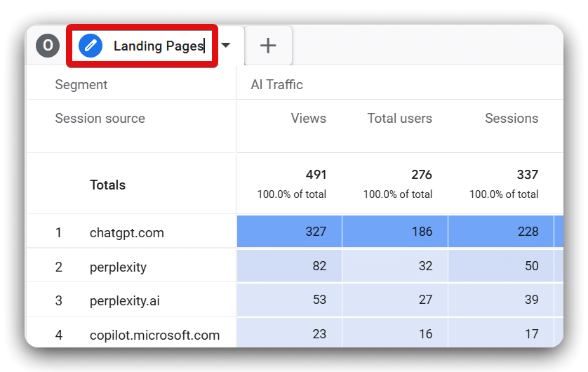The width and height of the screenshot is (588, 372).
Task: Open the Landing Pages tab dropdown arrow
Action: click(226, 46)
